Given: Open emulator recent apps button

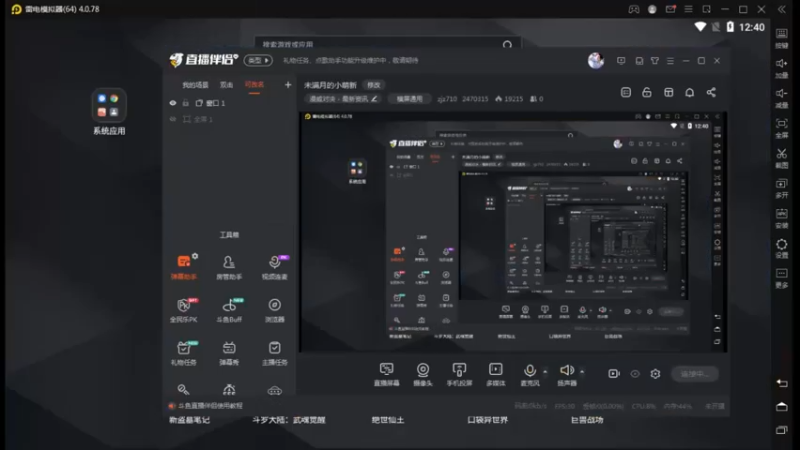Looking at the screenshot, I should click(782, 430).
